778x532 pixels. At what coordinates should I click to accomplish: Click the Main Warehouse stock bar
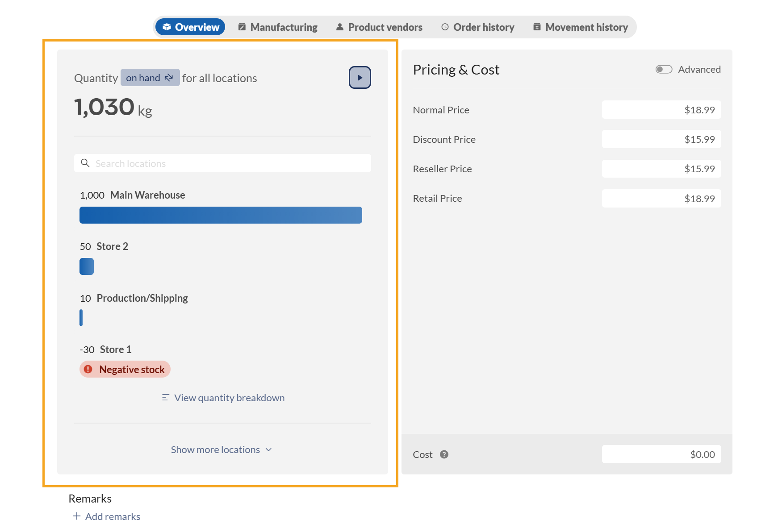[x=221, y=215]
